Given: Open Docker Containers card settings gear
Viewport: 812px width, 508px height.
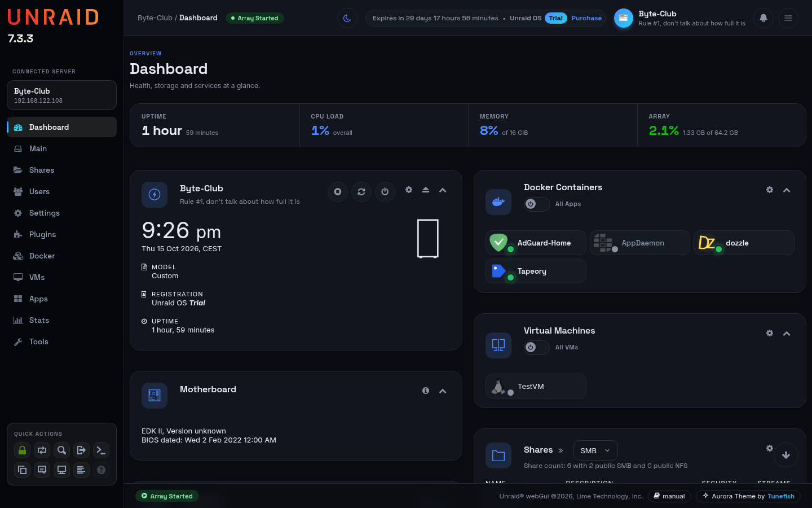Looking at the screenshot, I should 770,190.
